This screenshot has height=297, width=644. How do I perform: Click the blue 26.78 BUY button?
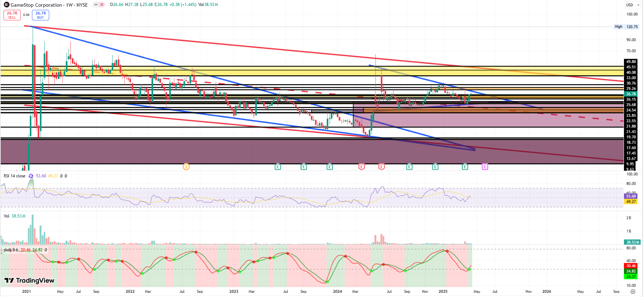coord(40,15)
